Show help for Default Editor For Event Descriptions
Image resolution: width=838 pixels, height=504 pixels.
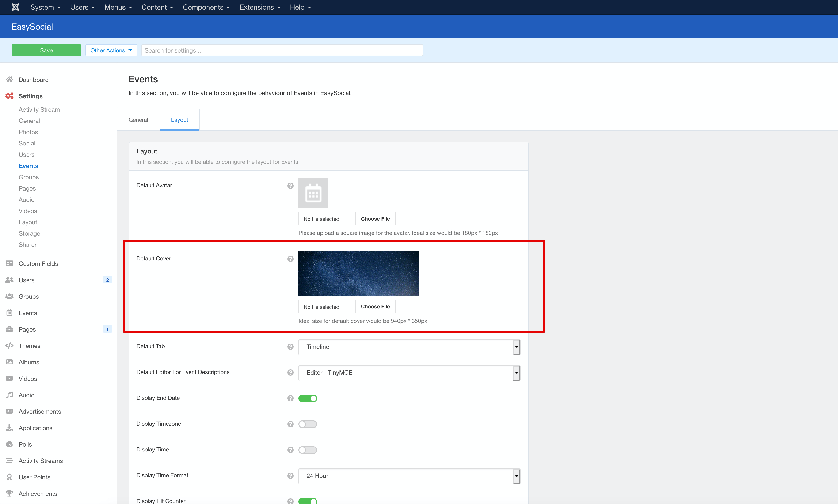tap(290, 373)
